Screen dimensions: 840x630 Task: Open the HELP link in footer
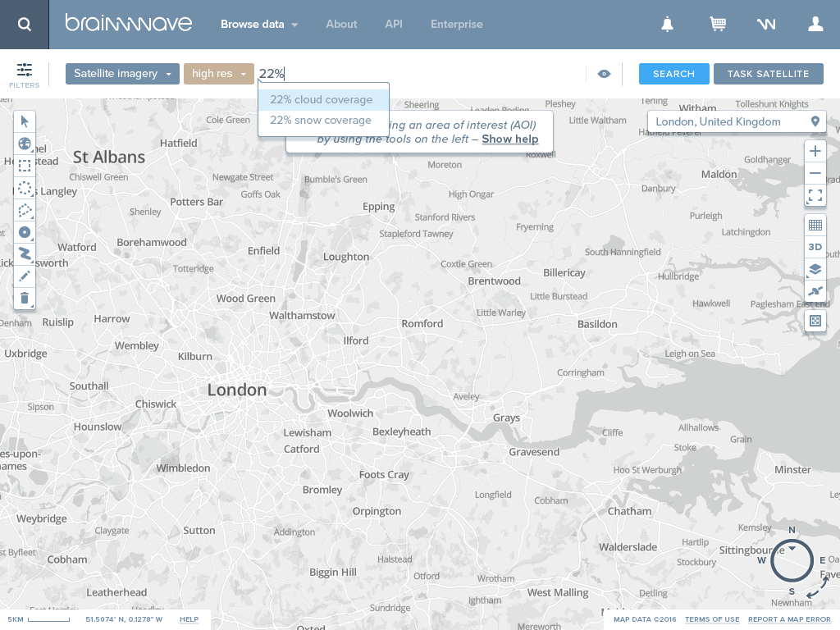pos(189,619)
